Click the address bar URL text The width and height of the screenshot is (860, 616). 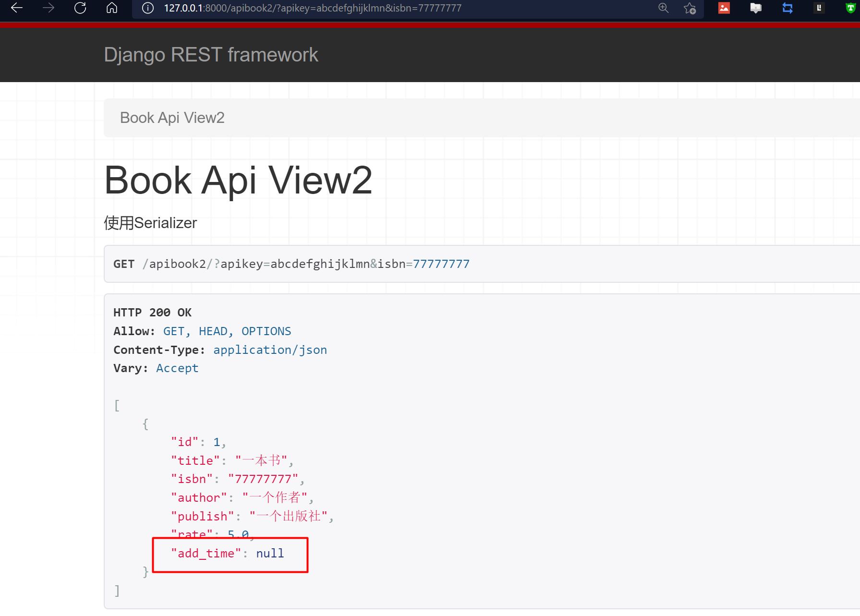coord(312,8)
